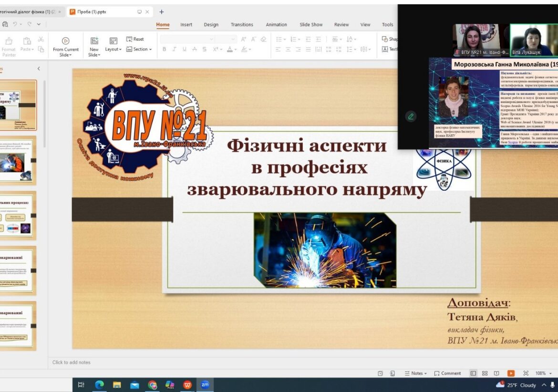558x392 pixels.
Task: Toggle the Notes pane button
Action: click(415, 373)
